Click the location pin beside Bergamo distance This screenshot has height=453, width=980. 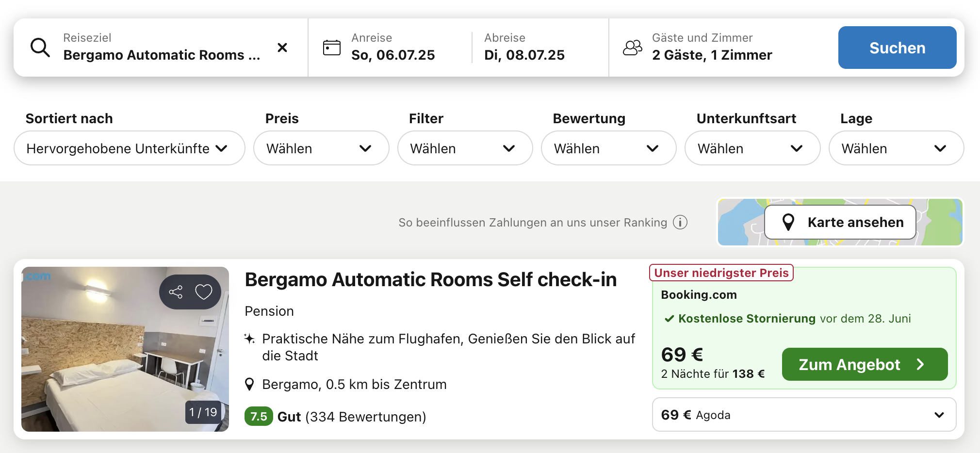249,384
